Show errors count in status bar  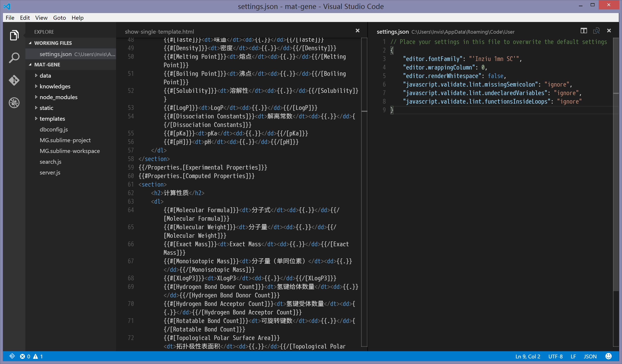tap(25, 356)
